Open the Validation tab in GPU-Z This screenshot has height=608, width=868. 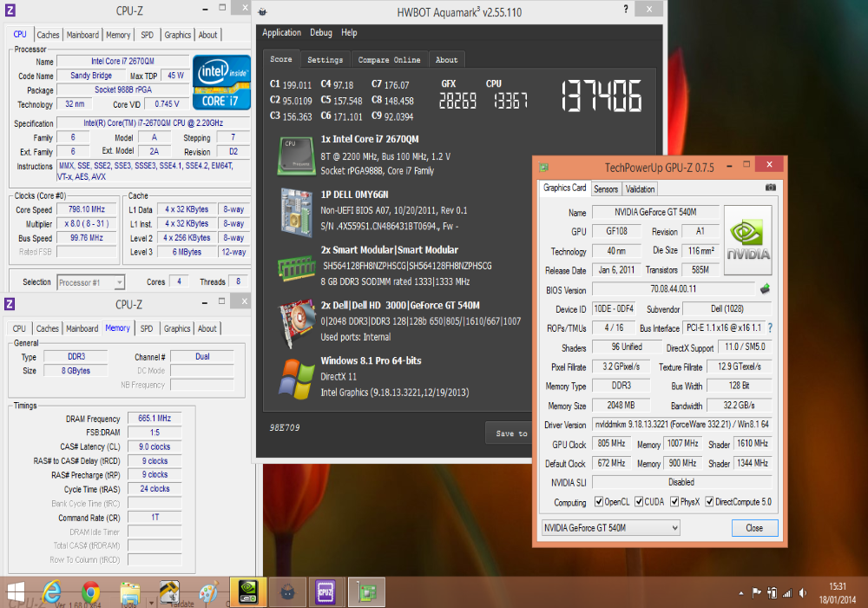[640, 189]
